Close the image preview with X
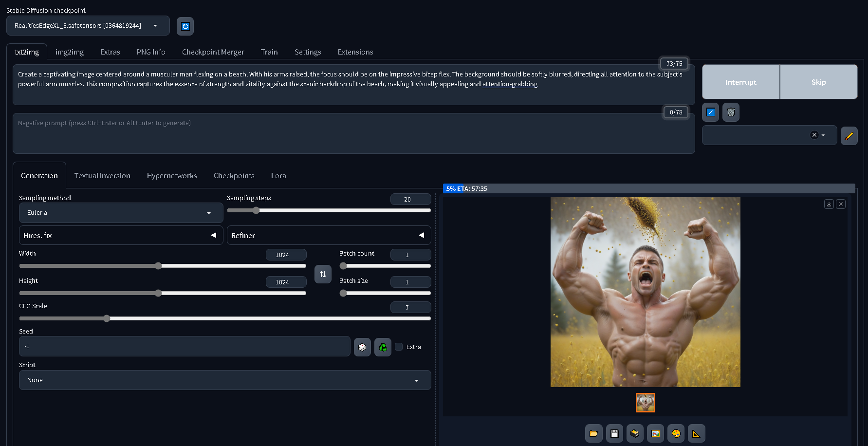 tap(841, 204)
